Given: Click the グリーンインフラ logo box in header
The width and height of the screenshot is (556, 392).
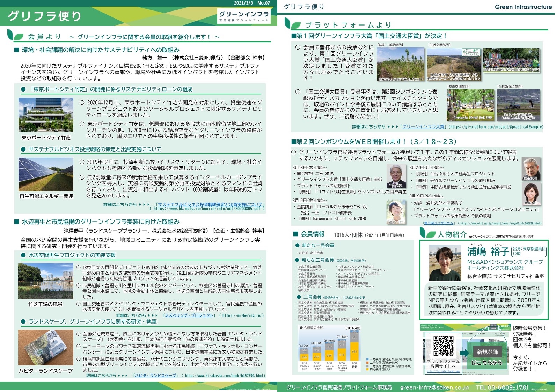Looking at the screenshot, I should 244,16.
